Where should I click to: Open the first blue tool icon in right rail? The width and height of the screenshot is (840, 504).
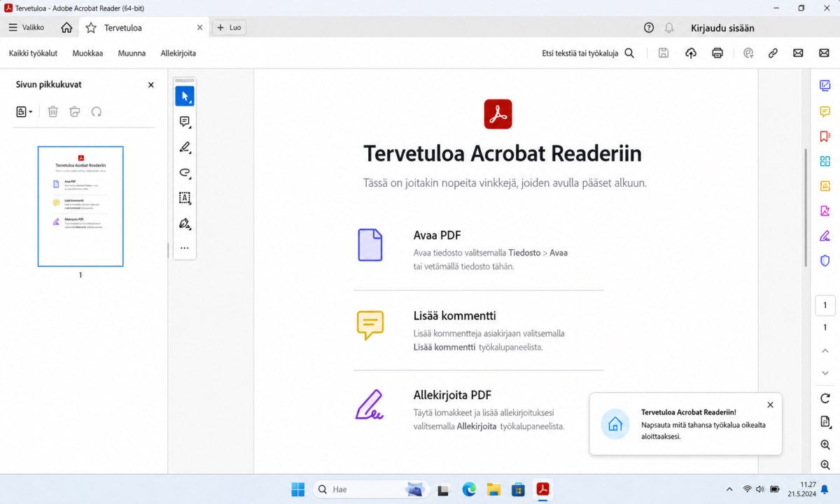825,85
